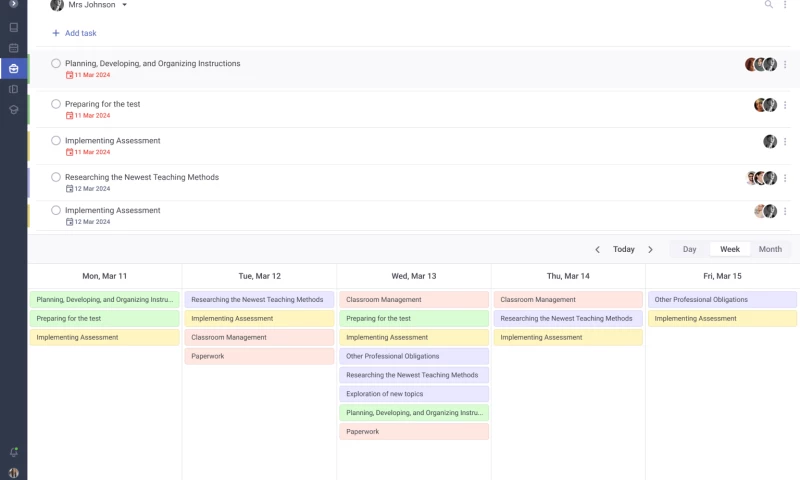The width and height of the screenshot is (800, 480).
Task: Go to previous week with left chevron
Action: point(597,249)
